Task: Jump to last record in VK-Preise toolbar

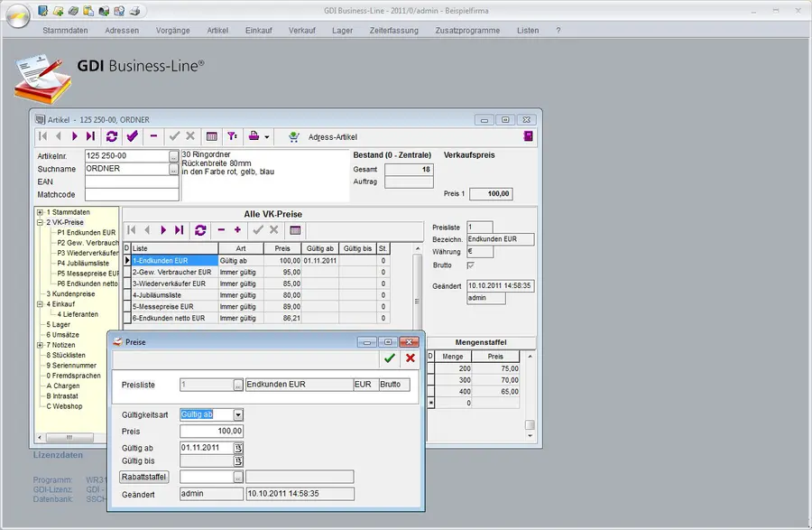Action: pos(179,230)
